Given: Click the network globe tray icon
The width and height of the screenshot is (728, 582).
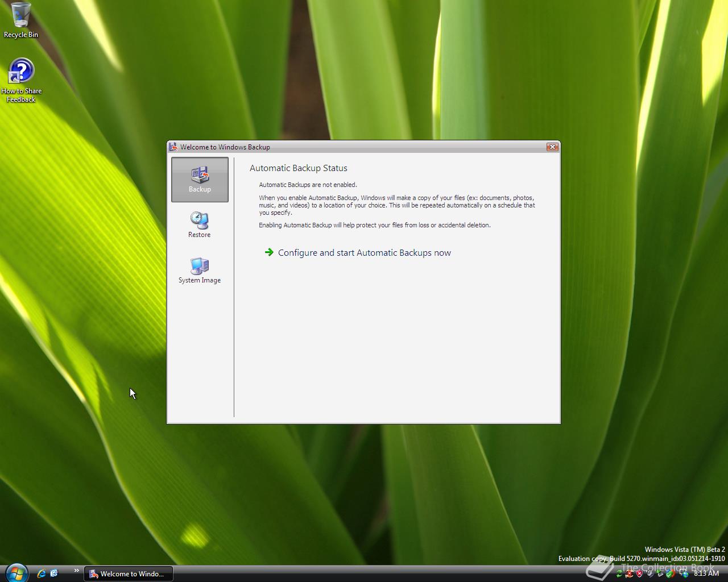Looking at the screenshot, I should tap(684, 573).
